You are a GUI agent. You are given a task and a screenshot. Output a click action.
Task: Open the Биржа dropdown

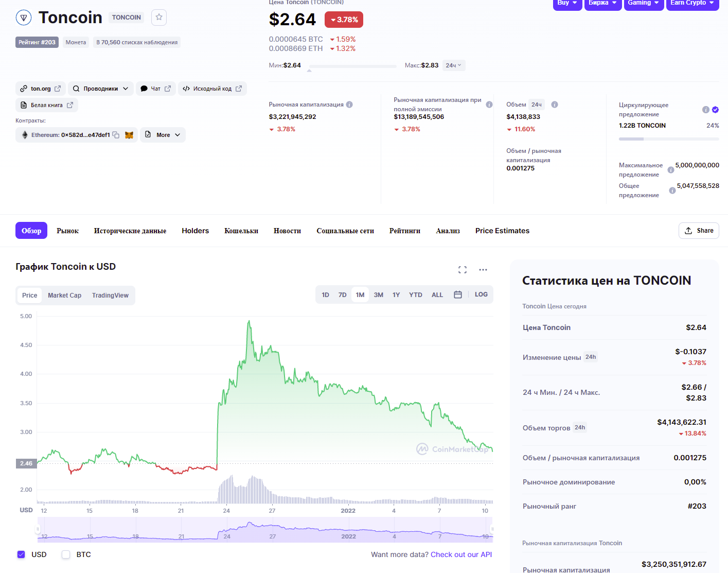click(x=603, y=3)
